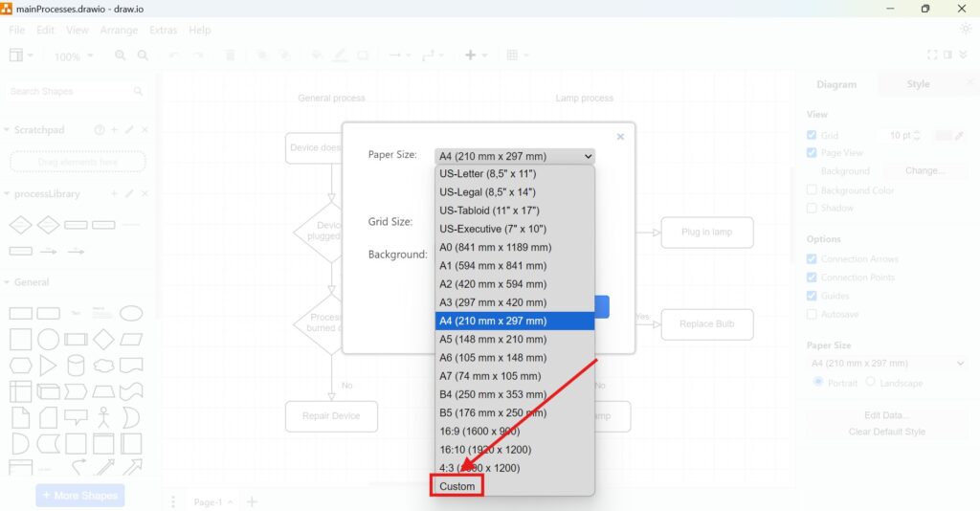980x511 pixels.
Task: Choose A3 (297 mm x 420 mm) option
Action: tap(493, 302)
